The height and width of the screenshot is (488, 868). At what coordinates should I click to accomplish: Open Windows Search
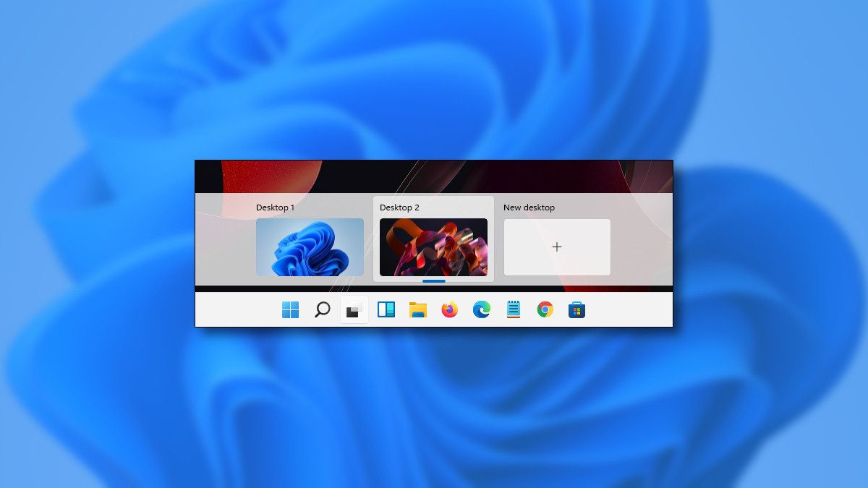pos(322,309)
